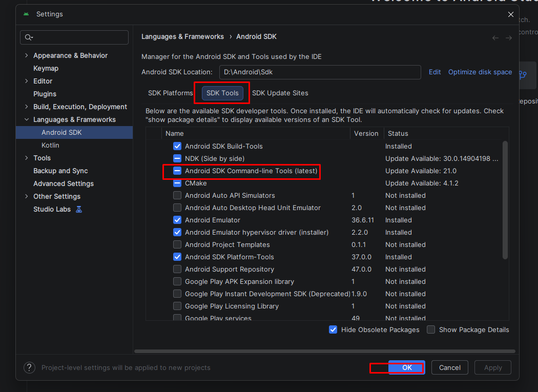Screen dimensions: 538x392
Task: Check Google Play Licensing Library
Action: coord(177,306)
